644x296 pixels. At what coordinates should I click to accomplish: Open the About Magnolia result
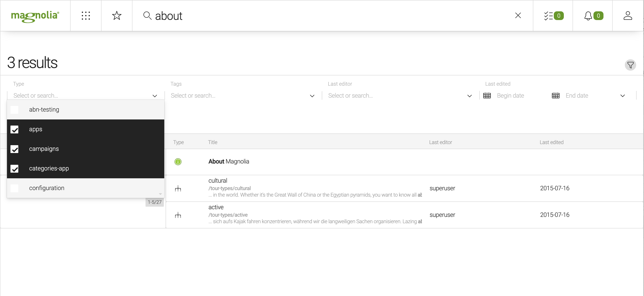point(229,161)
